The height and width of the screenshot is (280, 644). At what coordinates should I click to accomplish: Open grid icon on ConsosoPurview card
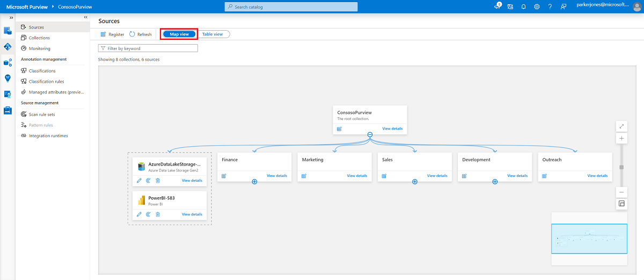tap(339, 129)
